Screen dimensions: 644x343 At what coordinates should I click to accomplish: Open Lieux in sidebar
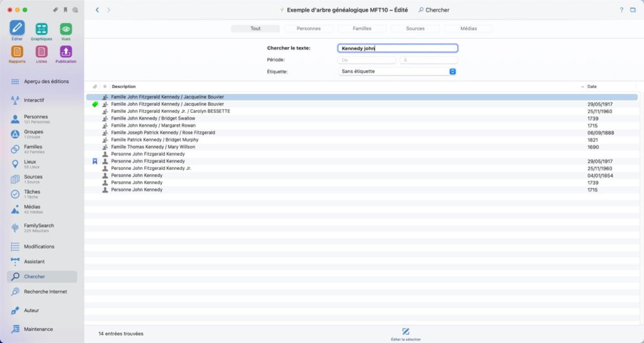point(42,164)
